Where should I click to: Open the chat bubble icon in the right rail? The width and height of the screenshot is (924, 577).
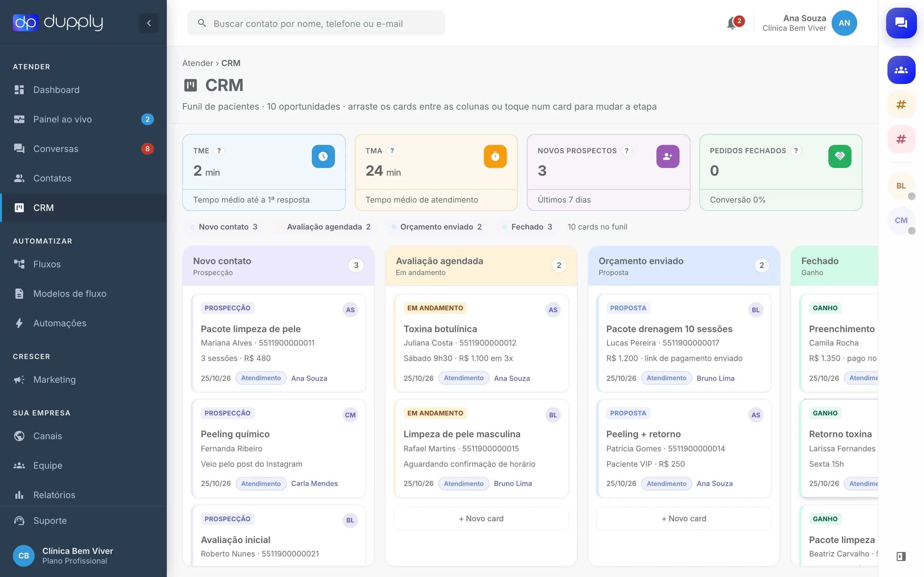(901, 23)
